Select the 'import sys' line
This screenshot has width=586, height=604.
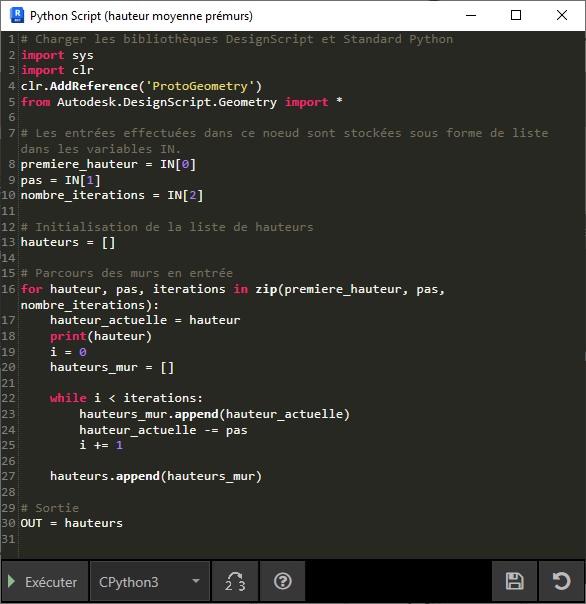tap(57, 55)
